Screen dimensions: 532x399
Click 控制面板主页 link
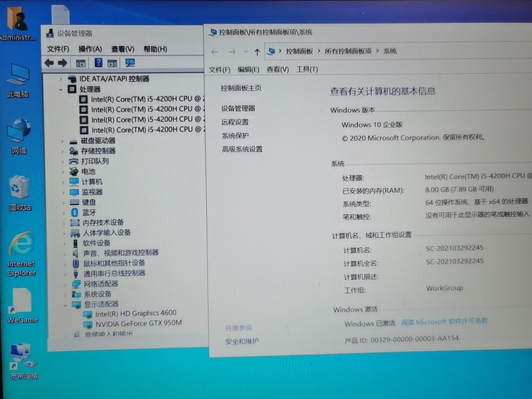click(x=241, y=88)
